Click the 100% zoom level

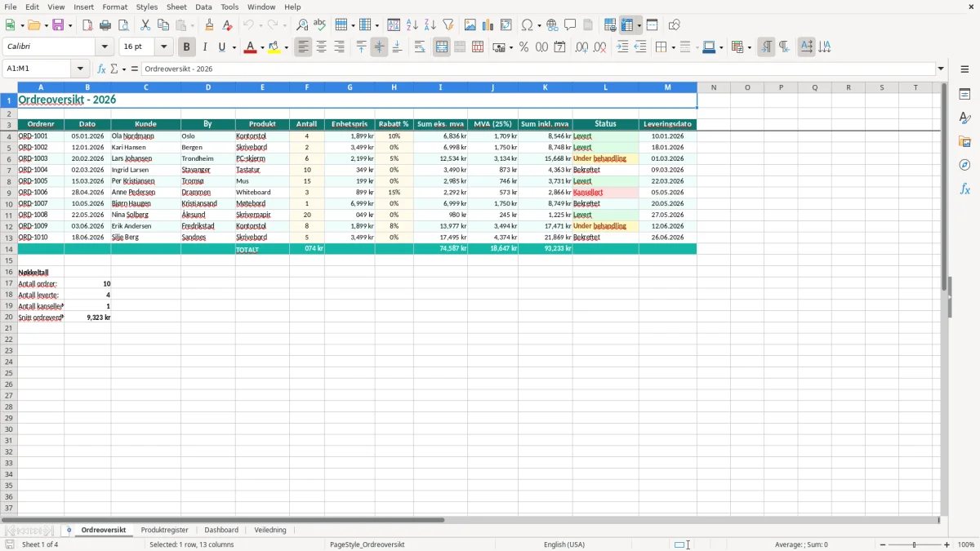pyautogui.click(x=966, y=544)
